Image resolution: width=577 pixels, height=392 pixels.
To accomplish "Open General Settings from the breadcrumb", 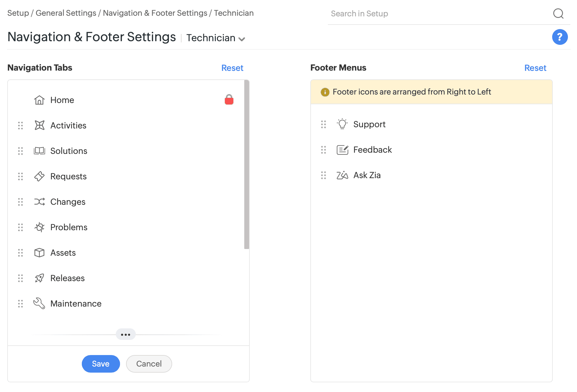I will (65, 13).
